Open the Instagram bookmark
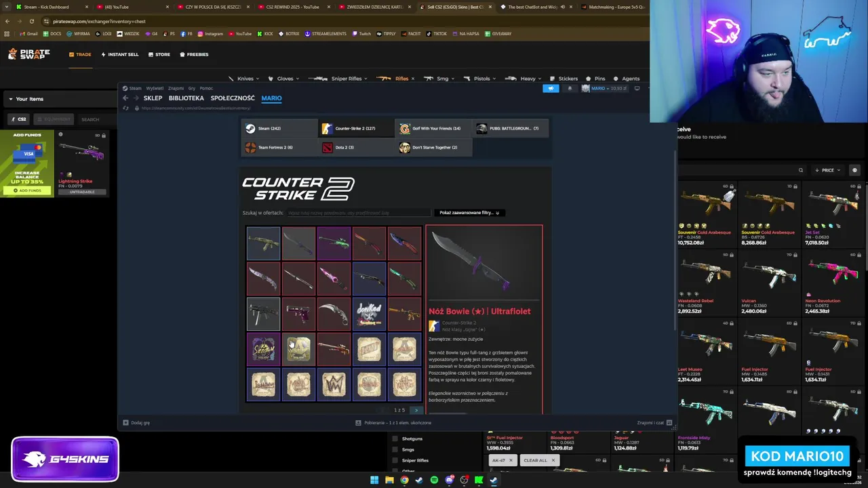Screen dimensions: 868x488 coord(210,33)
